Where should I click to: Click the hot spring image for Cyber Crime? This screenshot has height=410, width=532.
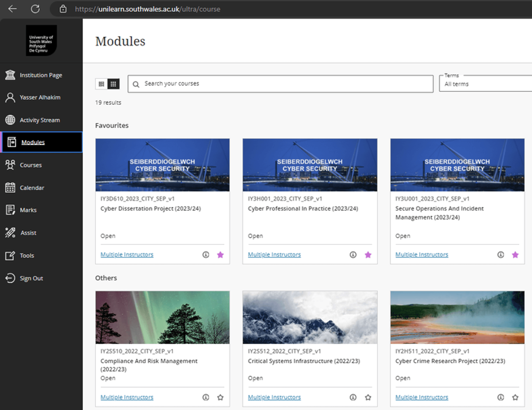457,317
